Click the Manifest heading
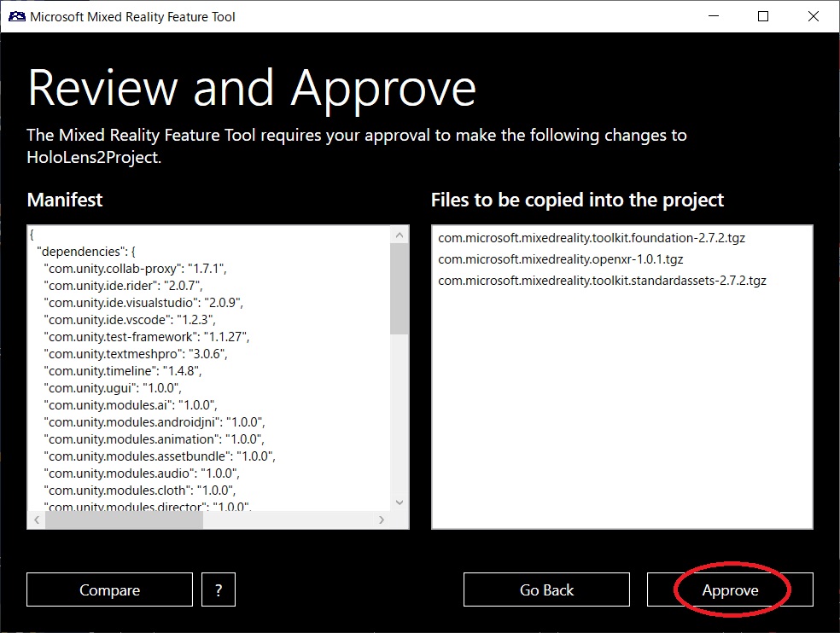Screen dimensions: 840x633 pos(64,200)
